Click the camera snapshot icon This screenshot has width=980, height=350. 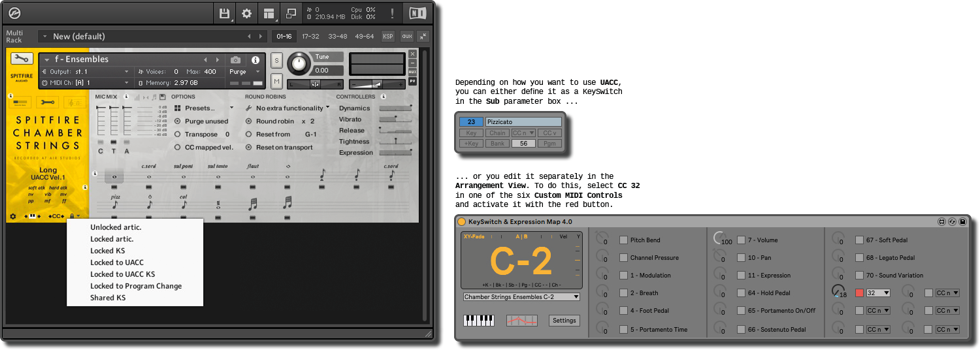tap(236, 59)
